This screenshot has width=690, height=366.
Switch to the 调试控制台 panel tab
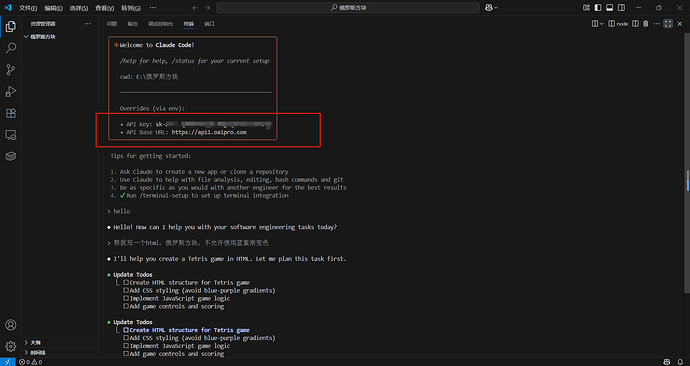(161, 24)
